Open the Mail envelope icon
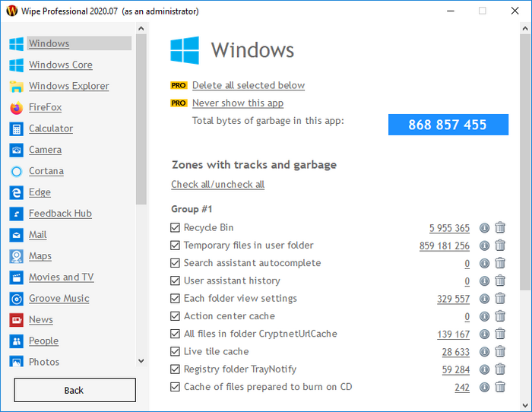 tap(16, 235)
